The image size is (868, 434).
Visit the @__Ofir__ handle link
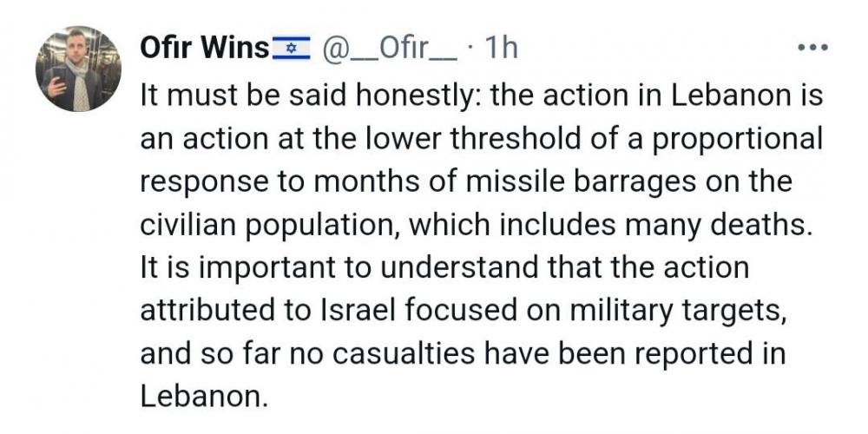coord(390,49)
